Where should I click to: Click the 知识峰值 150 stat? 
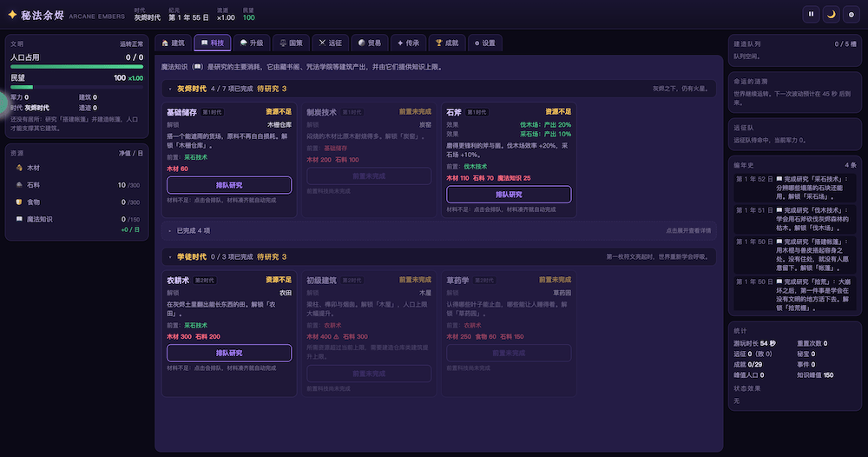pos(815,375)
